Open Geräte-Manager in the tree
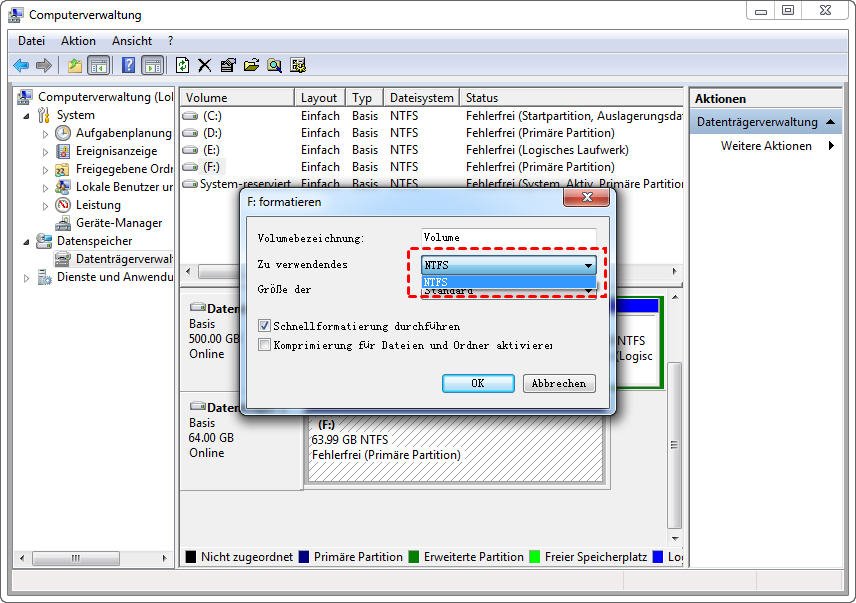This screenshot has height=603, width=856. point(118,223)
